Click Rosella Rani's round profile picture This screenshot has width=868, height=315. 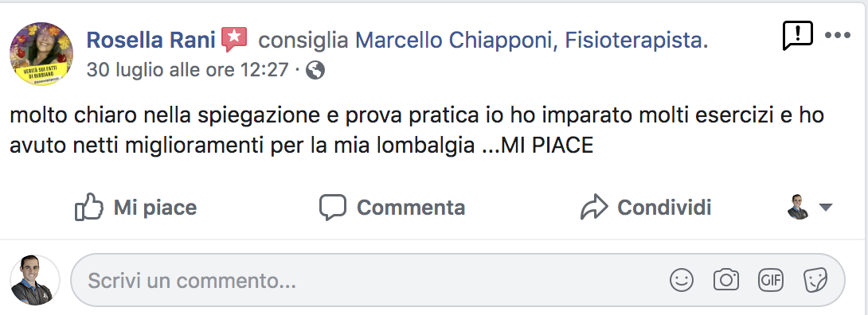[x=41, y=53]
